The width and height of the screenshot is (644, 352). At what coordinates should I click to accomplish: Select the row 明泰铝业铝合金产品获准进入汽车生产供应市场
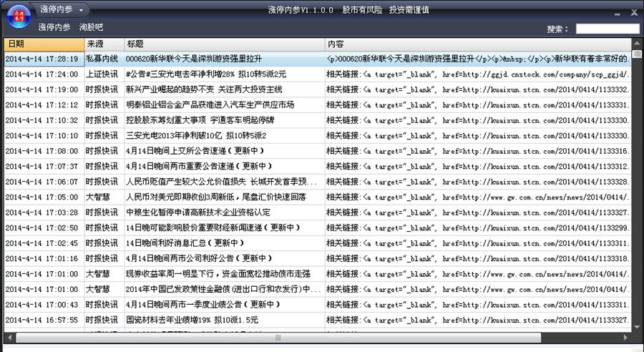318,104
